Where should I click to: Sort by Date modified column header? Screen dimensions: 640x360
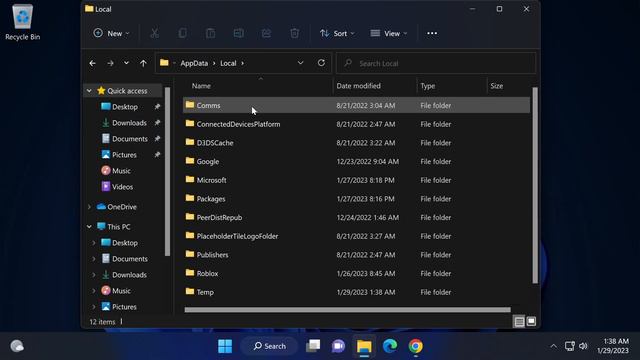[358, 86]
